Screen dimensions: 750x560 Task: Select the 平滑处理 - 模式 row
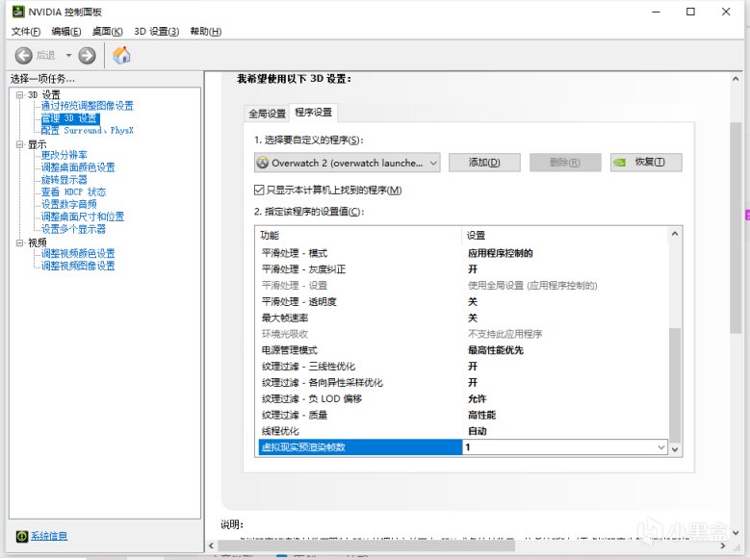pyautogui.click(x=462, y=253)
